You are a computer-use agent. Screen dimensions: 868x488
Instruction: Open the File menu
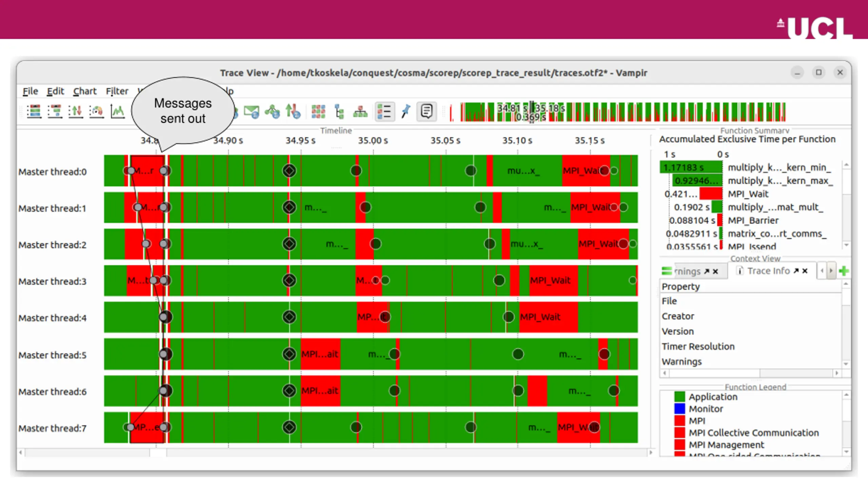(x=30, y=91)
